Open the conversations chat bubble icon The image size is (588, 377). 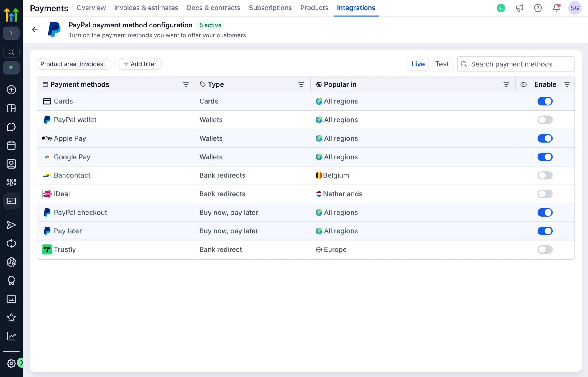pos(11,127)
